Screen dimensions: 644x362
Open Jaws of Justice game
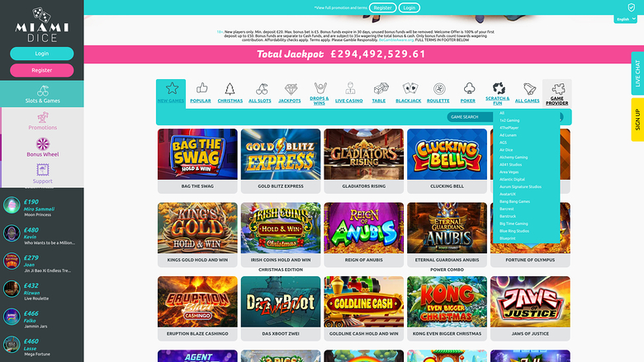pyautogui.click(x=530, y=308)
